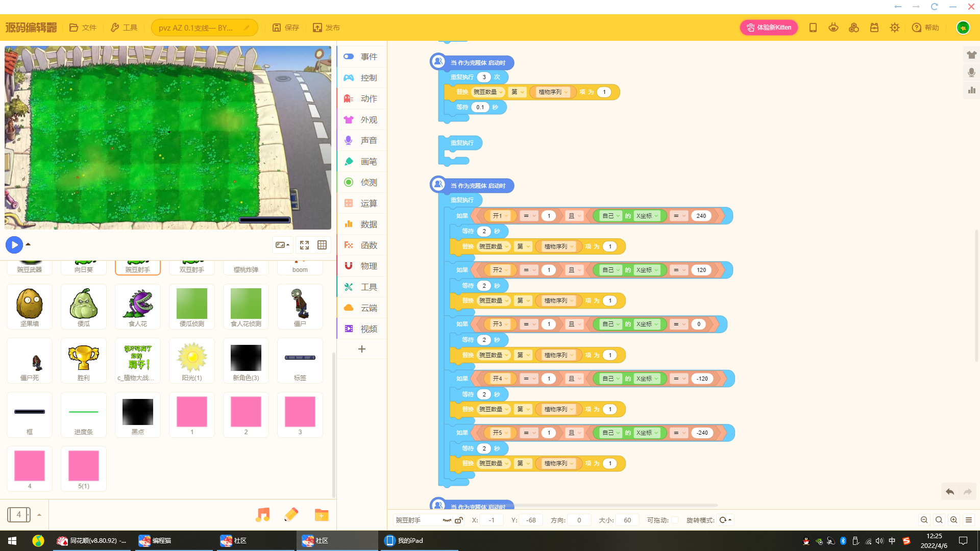
Task: Click the 大小 size input field
Action: tap(627, 520)
